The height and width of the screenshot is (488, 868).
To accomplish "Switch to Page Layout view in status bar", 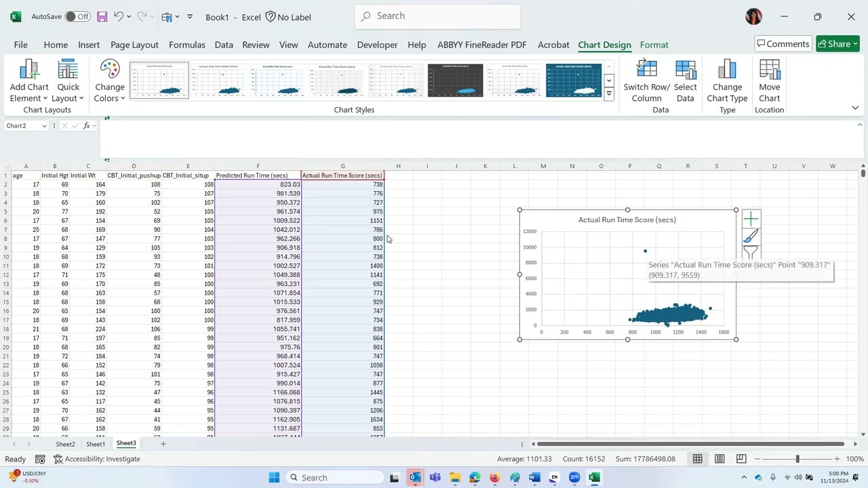I will point(719,459).
